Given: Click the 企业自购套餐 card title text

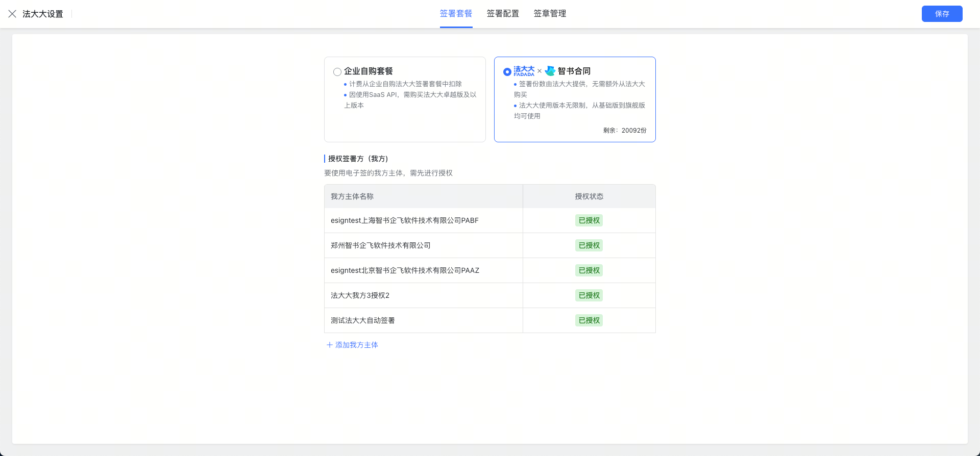Looking at the screenshot, I should pyautogui.click(x=369, y=71).
